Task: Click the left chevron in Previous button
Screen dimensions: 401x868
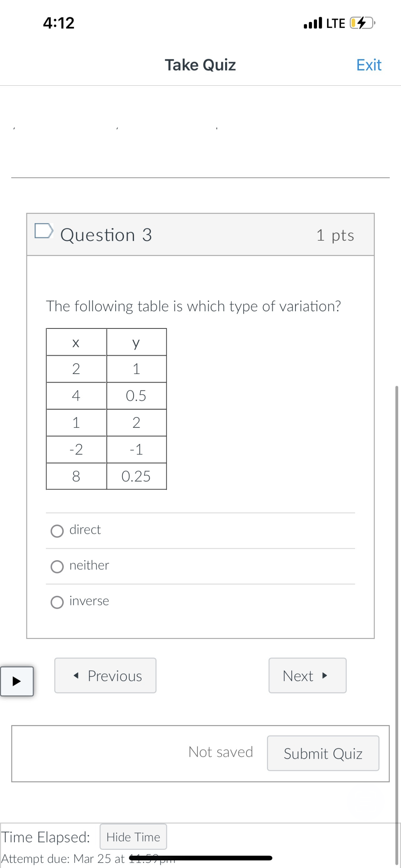Action: pos(76,675)
